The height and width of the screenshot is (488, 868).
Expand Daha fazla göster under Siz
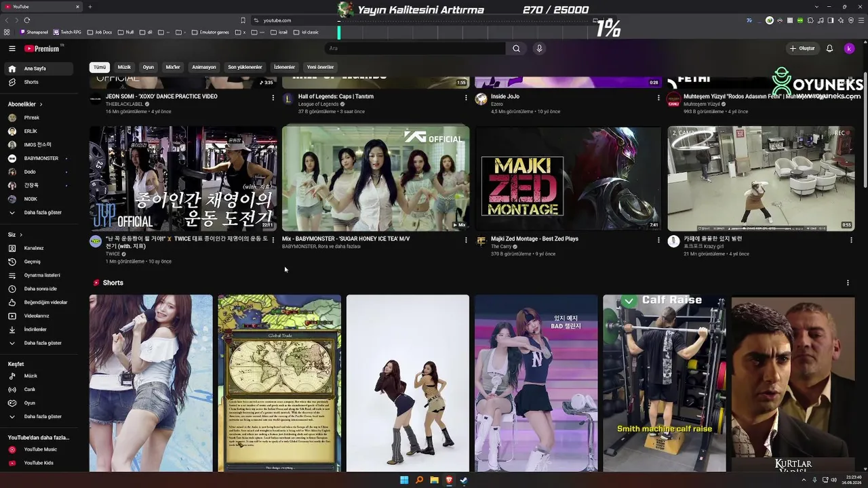click(x=40, y=343)
